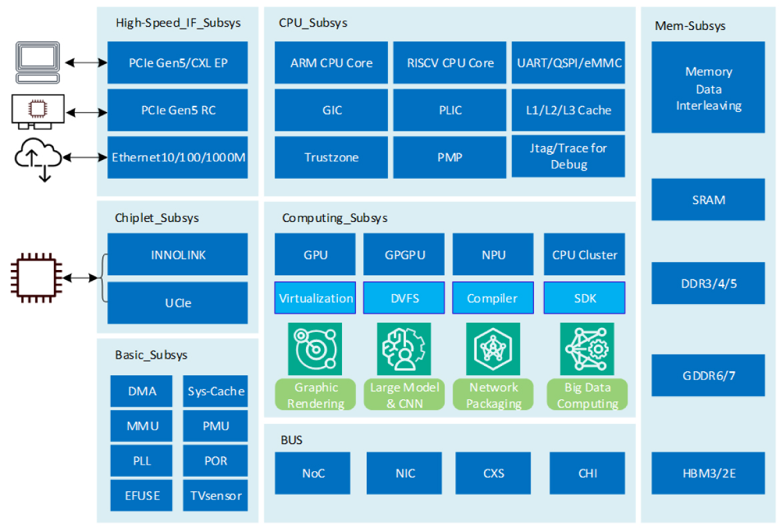Click the Graphic Rendering green label
The image size is (780, 532).
[315, 395]
